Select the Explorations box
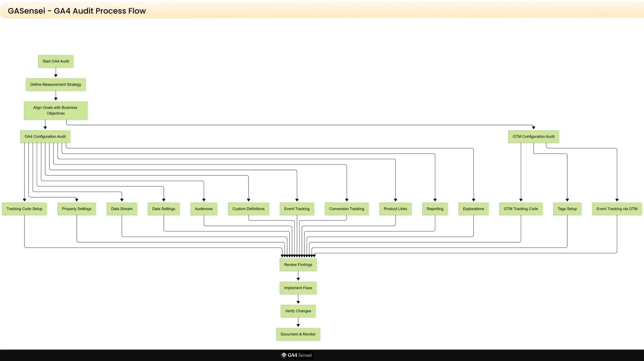 click(473, 209)
